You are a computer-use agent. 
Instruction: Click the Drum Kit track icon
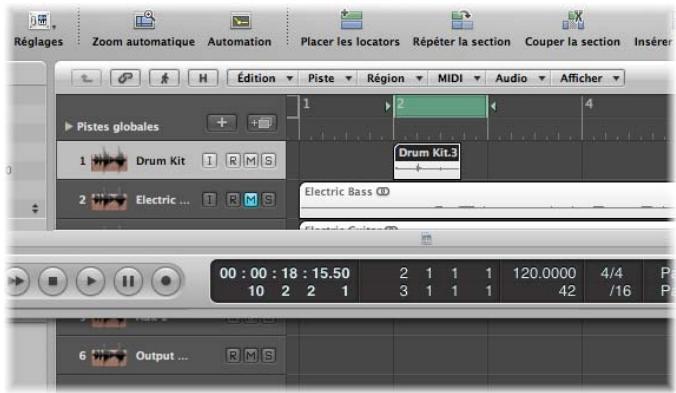point(109,160)
